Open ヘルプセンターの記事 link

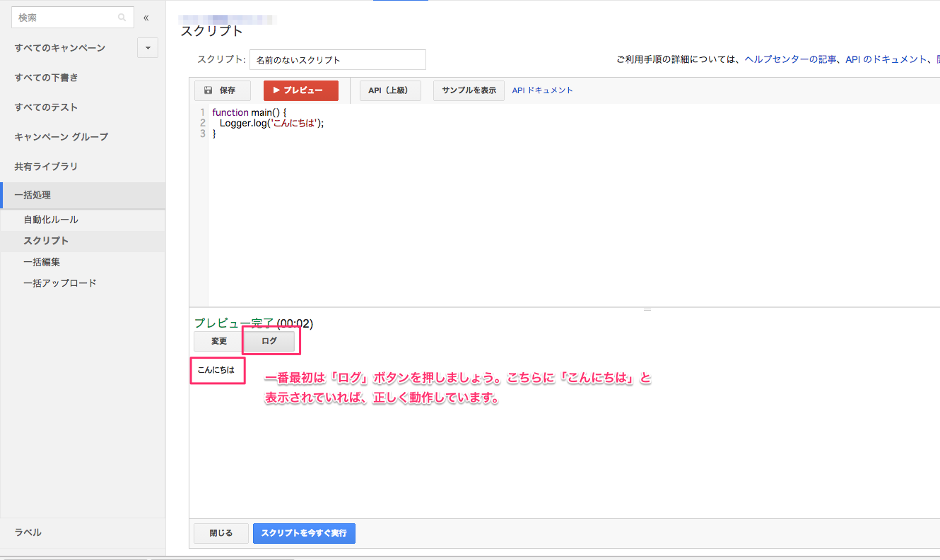click(x=792, y=60)
